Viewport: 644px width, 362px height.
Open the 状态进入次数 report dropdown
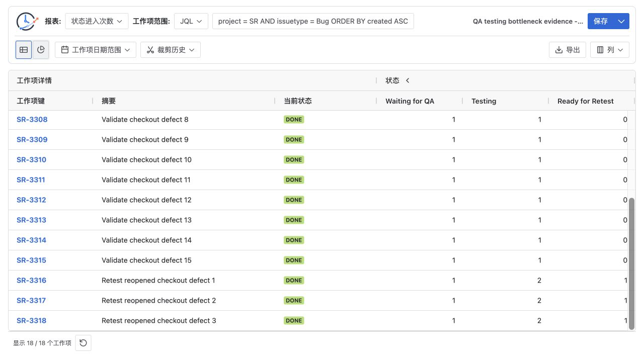pyautogui.click(x=97, y=21)
